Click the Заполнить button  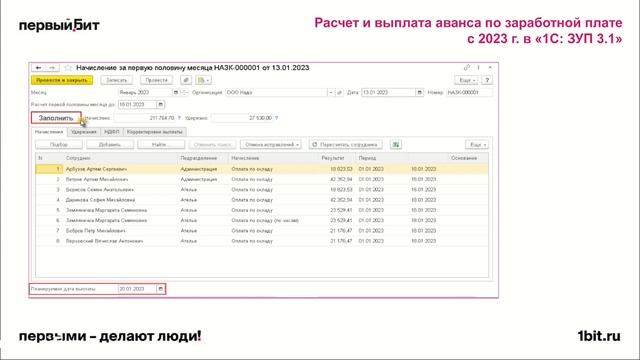(56, 118)
